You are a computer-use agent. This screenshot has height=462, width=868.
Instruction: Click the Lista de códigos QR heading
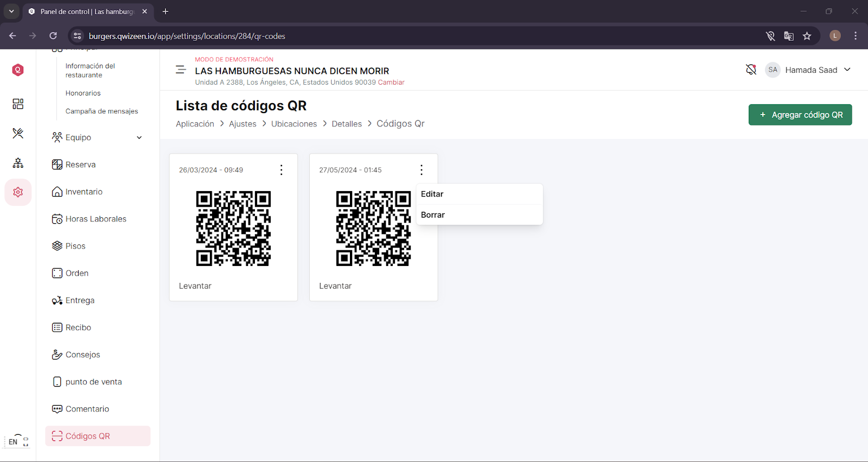241,105
